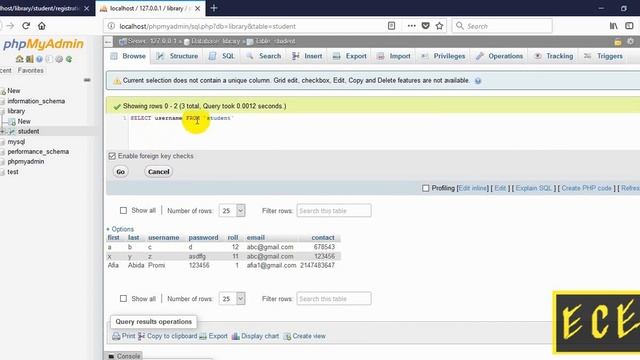
Task: Click the page settings gear at top right
Action: point(630,41)
